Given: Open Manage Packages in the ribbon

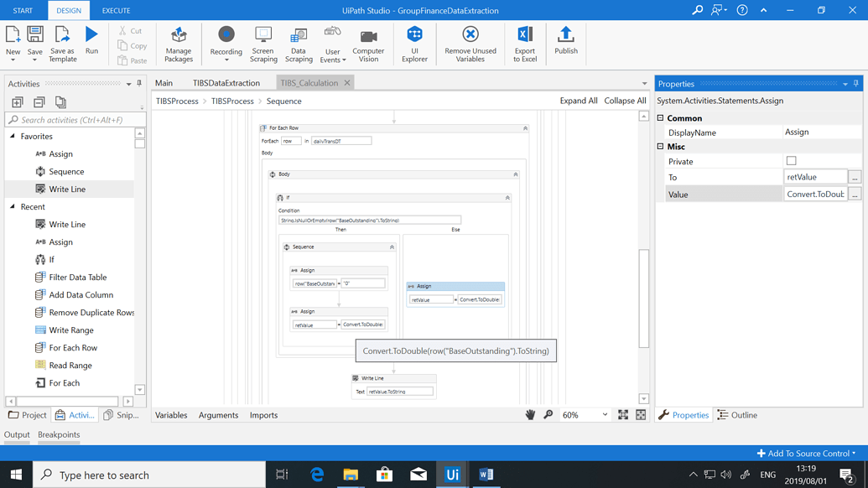Looking at the screenshot, I should coord(179,44).
